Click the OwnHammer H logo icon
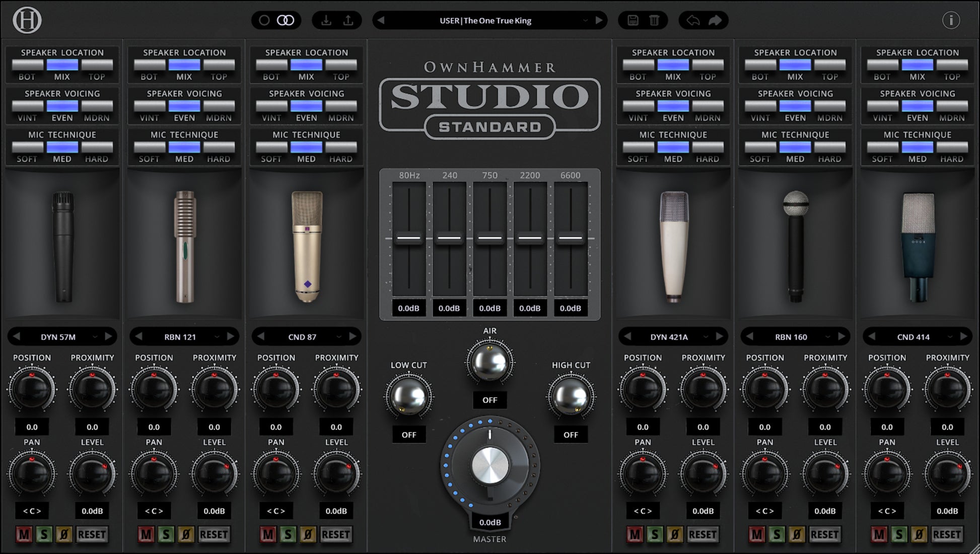This screenshot has height=554, width=980. 27,21
